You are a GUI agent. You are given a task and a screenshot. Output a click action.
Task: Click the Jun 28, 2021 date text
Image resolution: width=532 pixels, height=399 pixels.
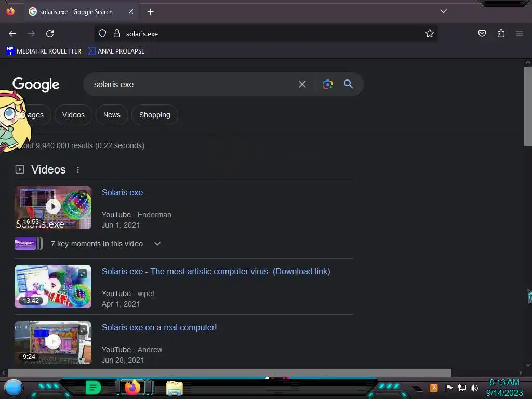click(x=123, y=360)
